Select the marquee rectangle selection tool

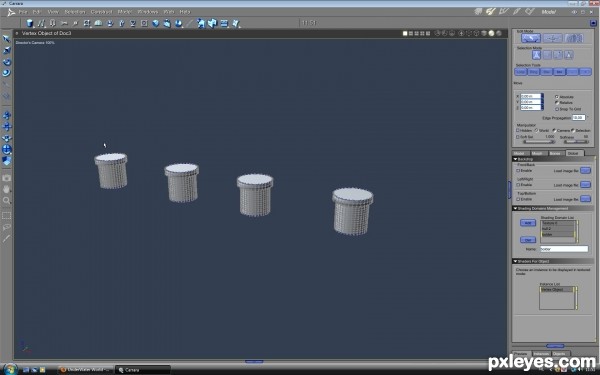pos(7,215)
